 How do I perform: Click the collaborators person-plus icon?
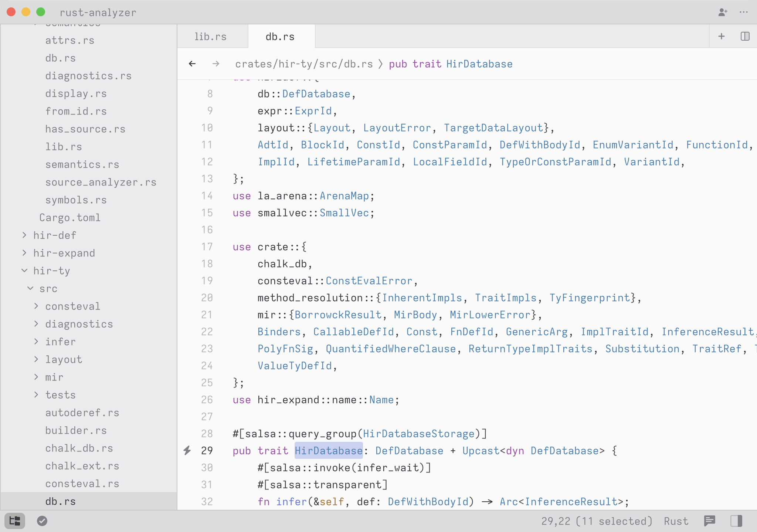[723, 12]
